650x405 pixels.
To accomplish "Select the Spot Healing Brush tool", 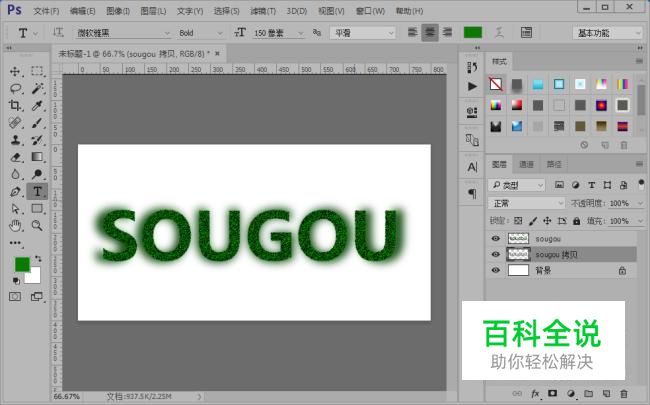I will [x=15, y=123].
